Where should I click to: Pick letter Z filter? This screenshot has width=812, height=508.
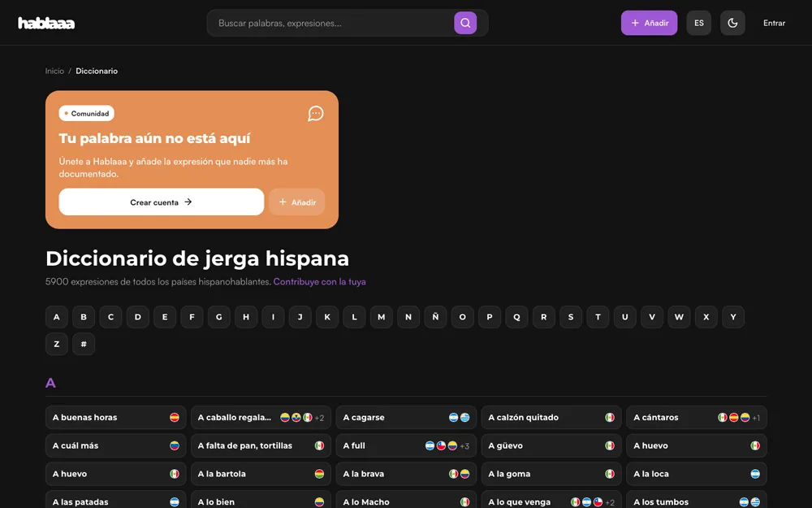coord(57,344)
